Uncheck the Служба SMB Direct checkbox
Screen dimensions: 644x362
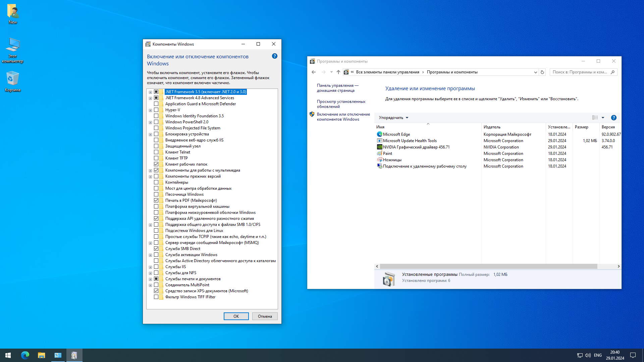point(156,249)
